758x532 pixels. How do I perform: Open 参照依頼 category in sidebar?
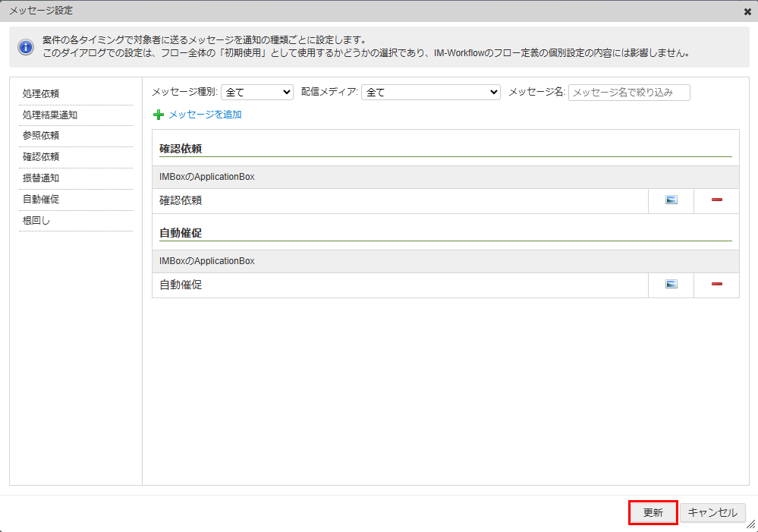[41, 136]
